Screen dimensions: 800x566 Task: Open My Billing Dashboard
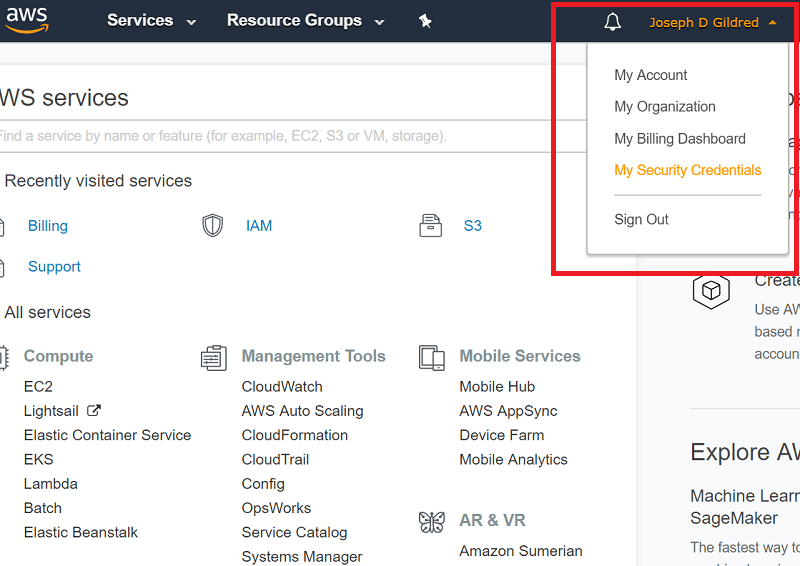click(x=680, y=139)
